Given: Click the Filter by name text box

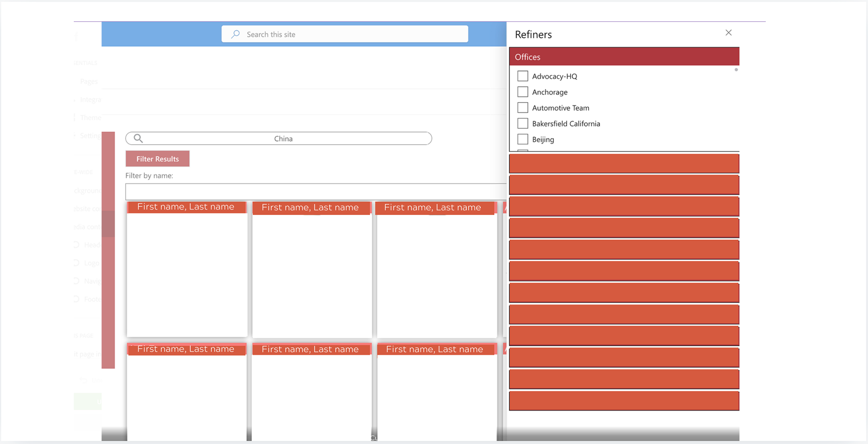Looking at the screenshot, I should [316, 192].
